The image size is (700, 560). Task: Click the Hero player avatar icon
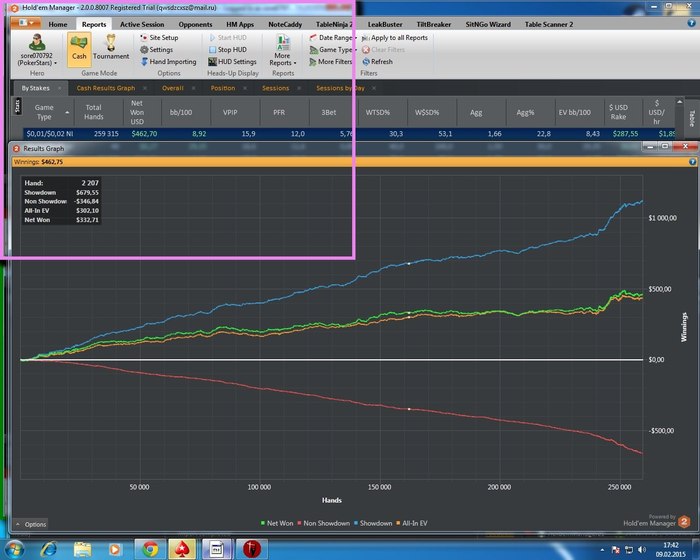click(38, 42)
